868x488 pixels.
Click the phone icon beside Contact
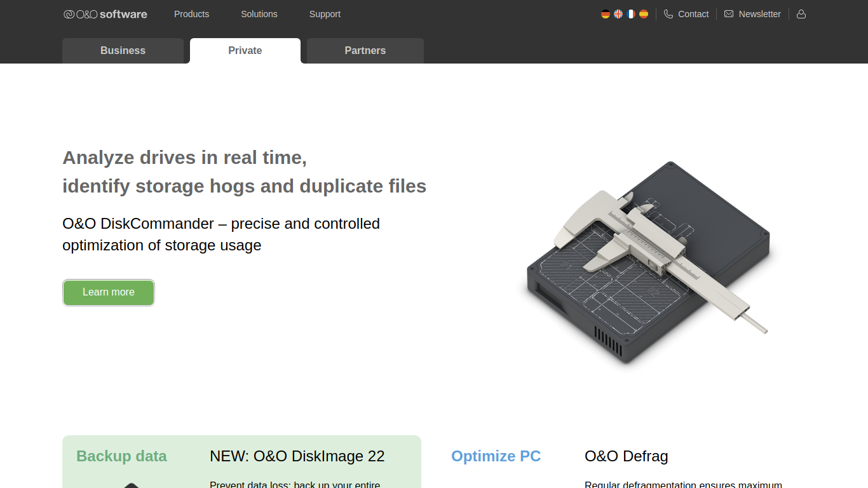pos(668,14)
